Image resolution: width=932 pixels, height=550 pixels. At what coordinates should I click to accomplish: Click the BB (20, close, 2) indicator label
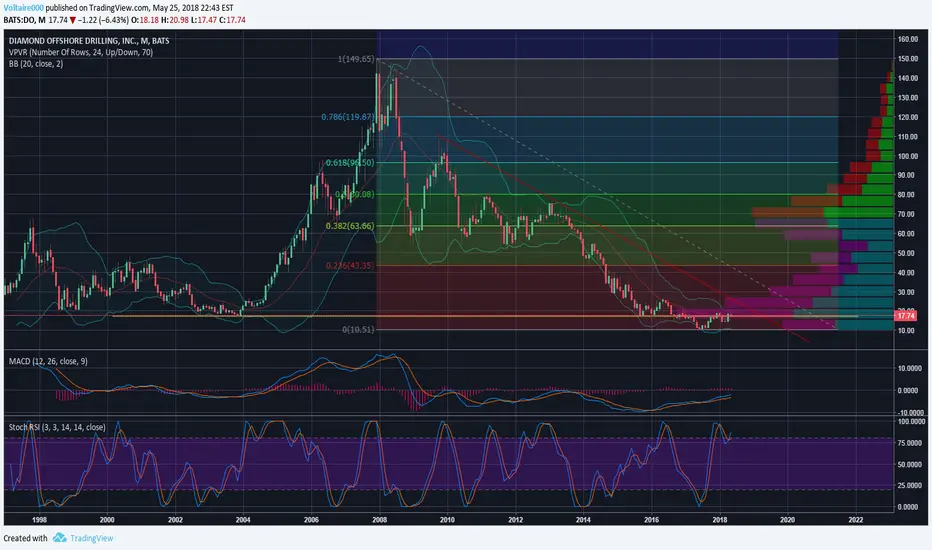click(x=36, y=64)
